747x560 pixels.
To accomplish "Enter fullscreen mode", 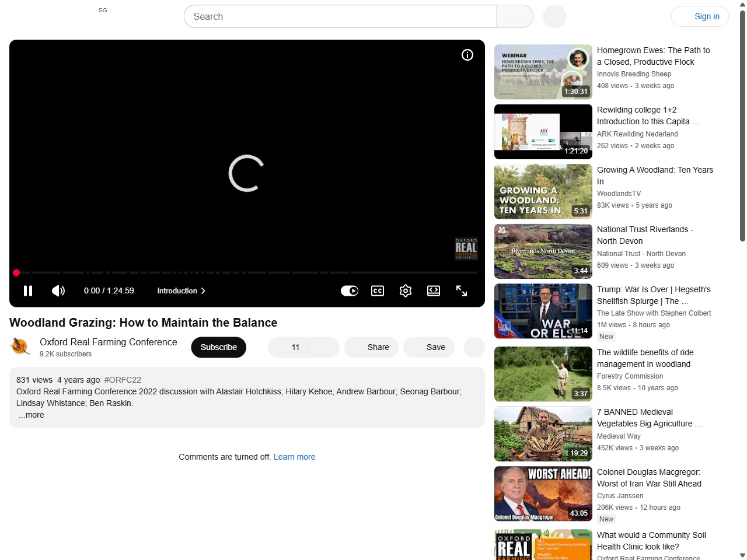I will pos(461,290).
